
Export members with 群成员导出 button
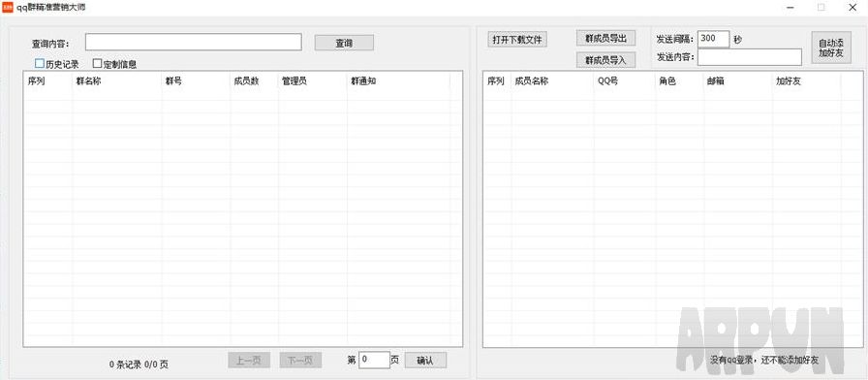[605, 38]
